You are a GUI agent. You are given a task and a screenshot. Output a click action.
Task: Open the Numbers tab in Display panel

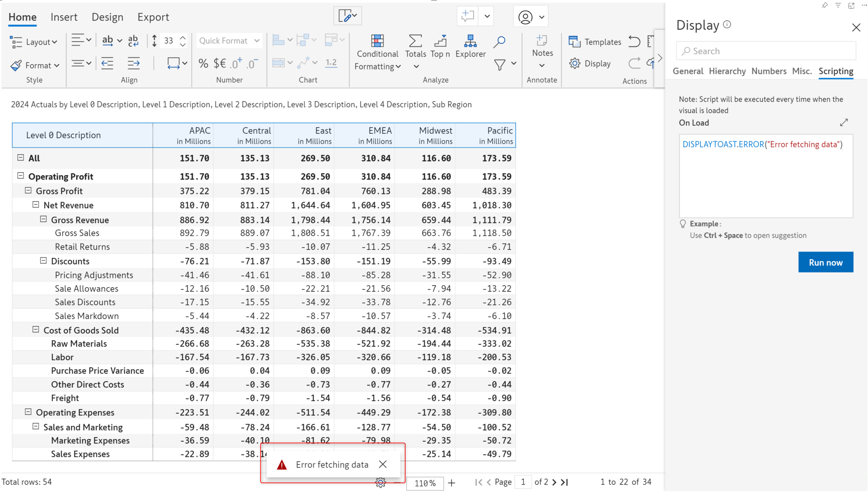(768, 71)
